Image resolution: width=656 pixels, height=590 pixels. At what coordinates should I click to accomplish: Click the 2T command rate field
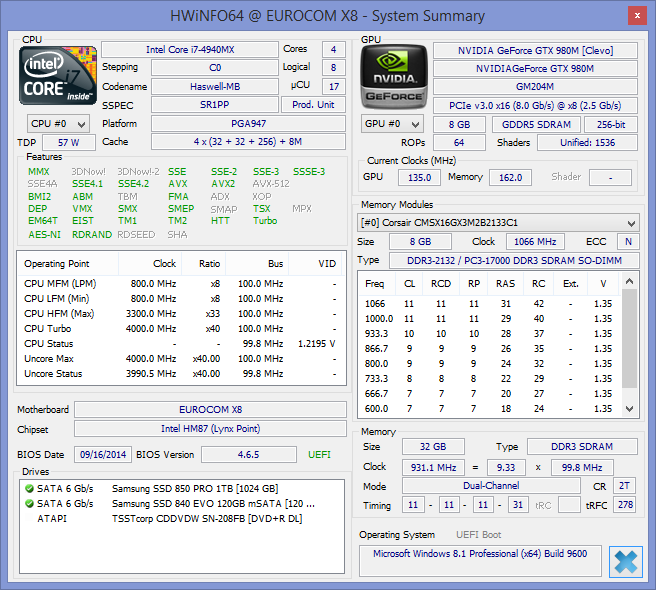624,485
